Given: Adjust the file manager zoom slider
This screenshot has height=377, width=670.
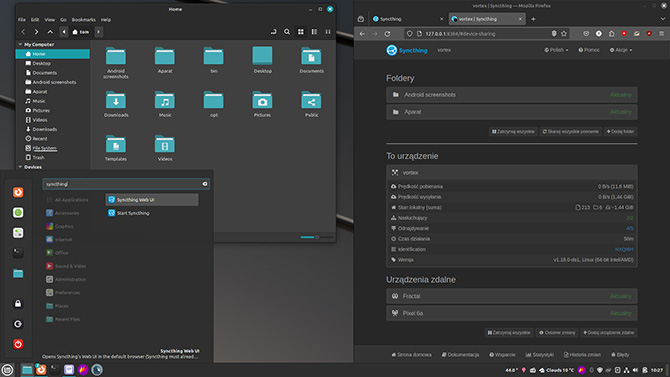Looking at the screenshot, I should point(317,237).
